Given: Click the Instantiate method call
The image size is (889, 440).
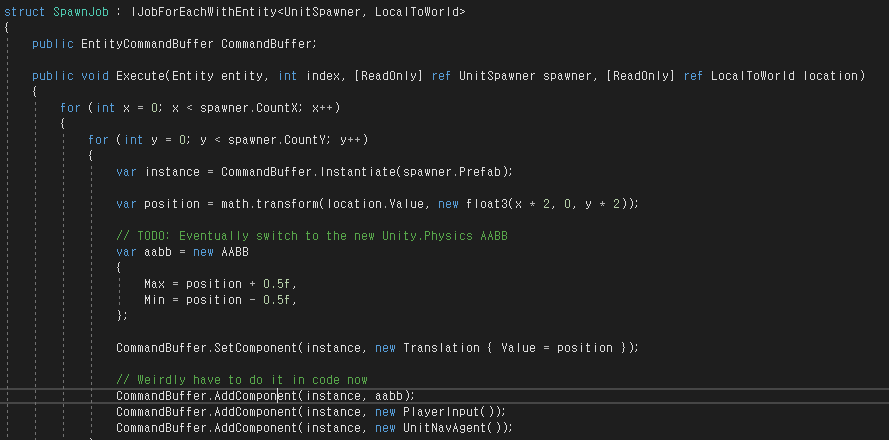Looking at the screenshot, I should pyautogui.click(x=358, y=172).
